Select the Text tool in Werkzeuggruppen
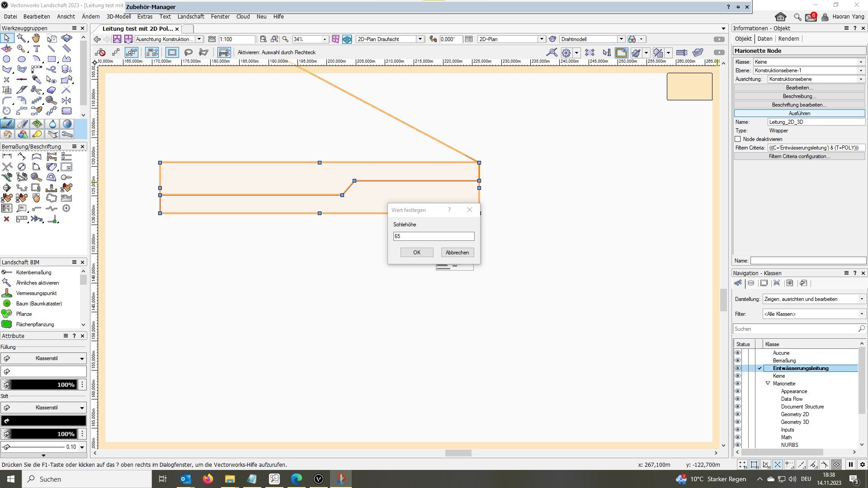868x488 pixels. (x=37, y=48)
